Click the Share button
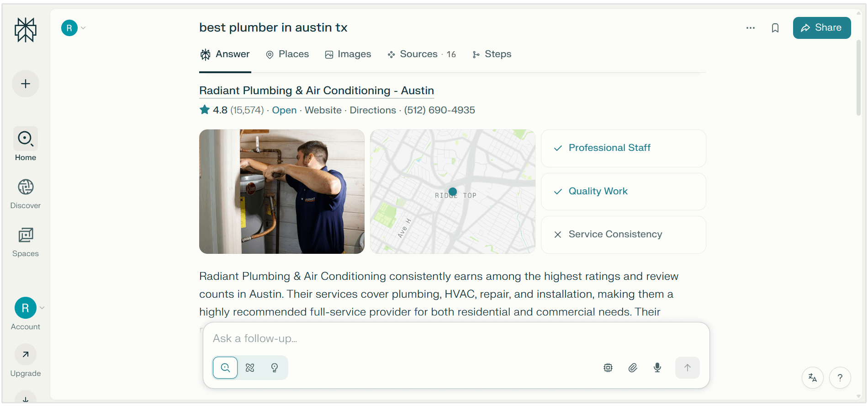The image size is (868, 407). (821, 28)
